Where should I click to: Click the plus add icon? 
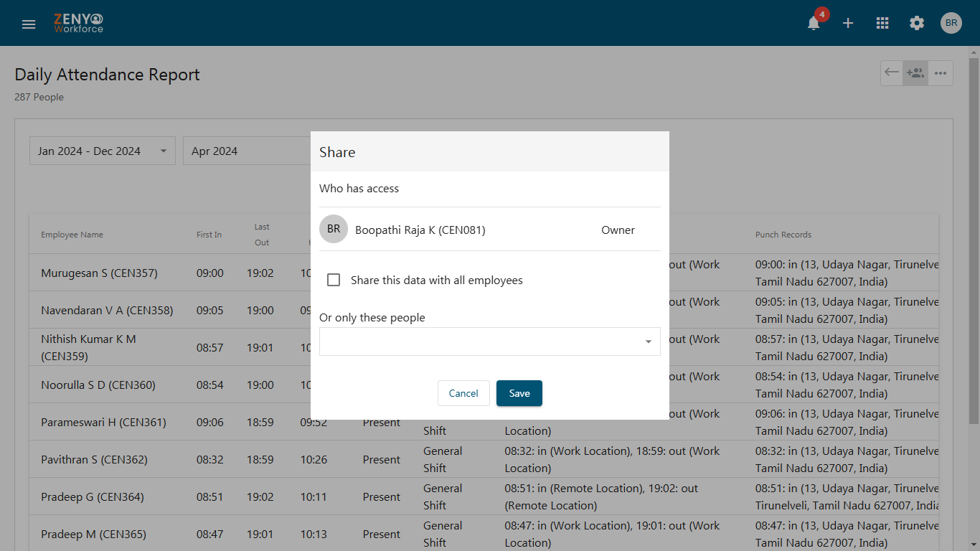click(848, 23)
